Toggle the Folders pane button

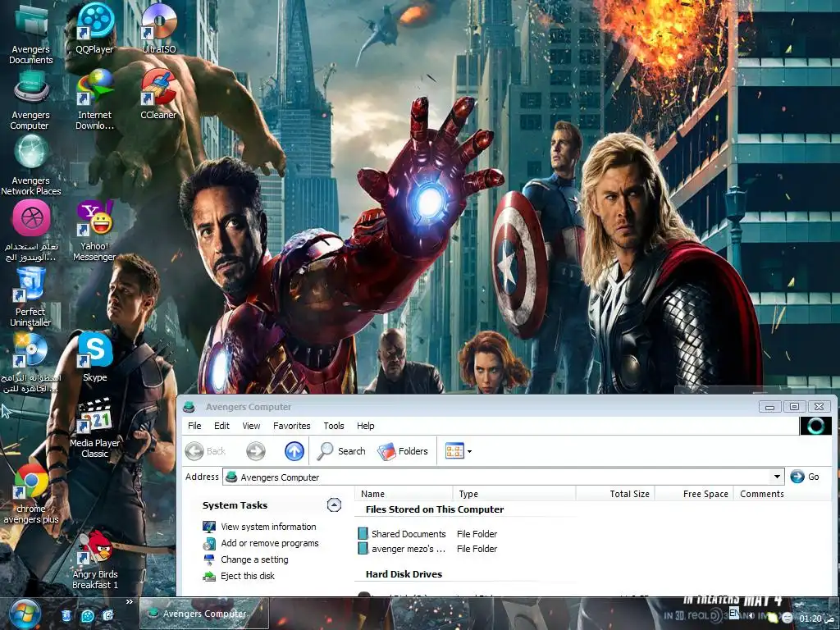pos(403,451)
